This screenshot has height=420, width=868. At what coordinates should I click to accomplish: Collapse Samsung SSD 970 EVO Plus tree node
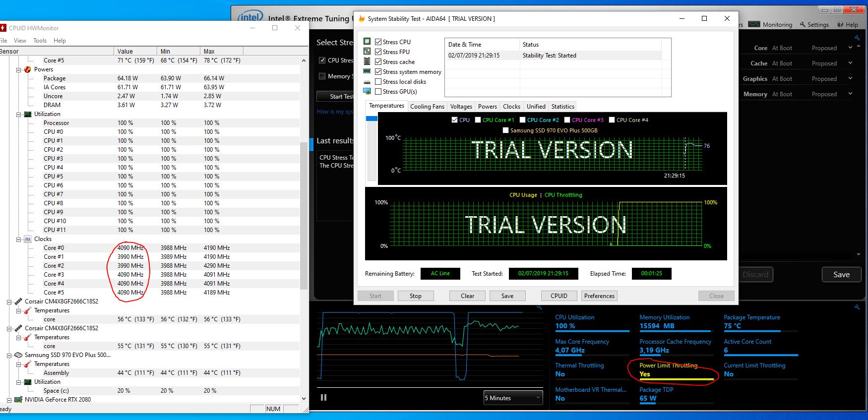pos(9,355)
